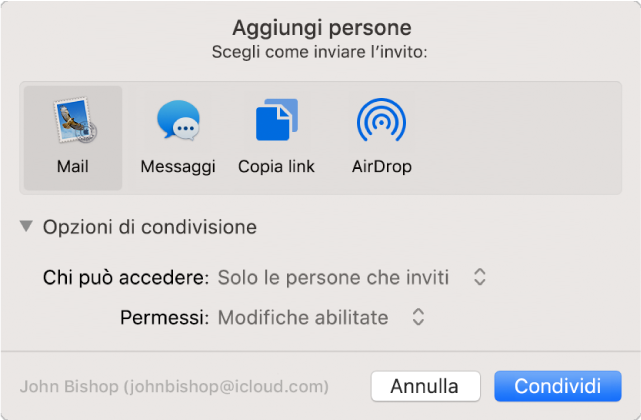
Task: Click the "Chi può accedere:" label
Action: pyautogui.click(x=126, y=277)
